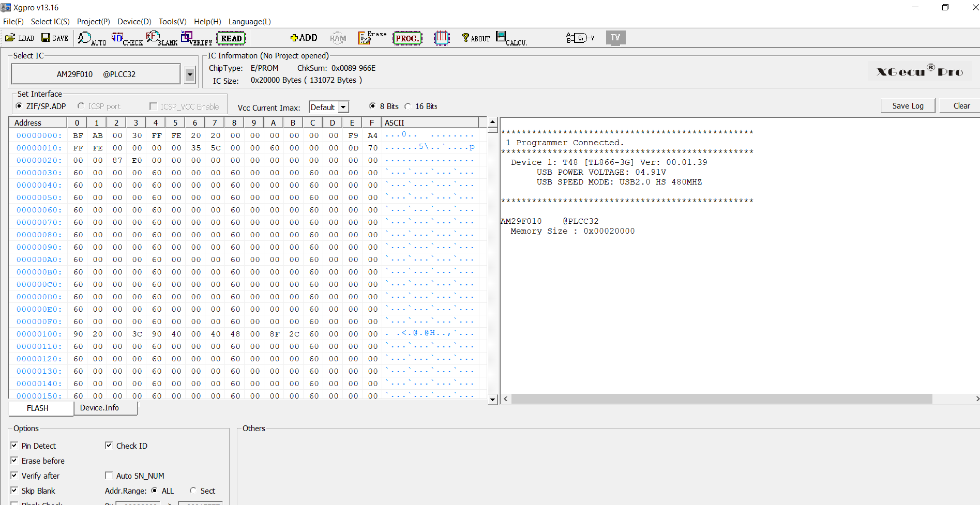
Task: Open the Select IC dropdown arrow
Action: click(x=190, y=74)
